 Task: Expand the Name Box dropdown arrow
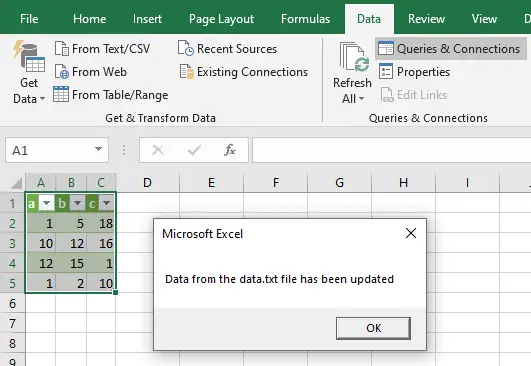point(98,149)
